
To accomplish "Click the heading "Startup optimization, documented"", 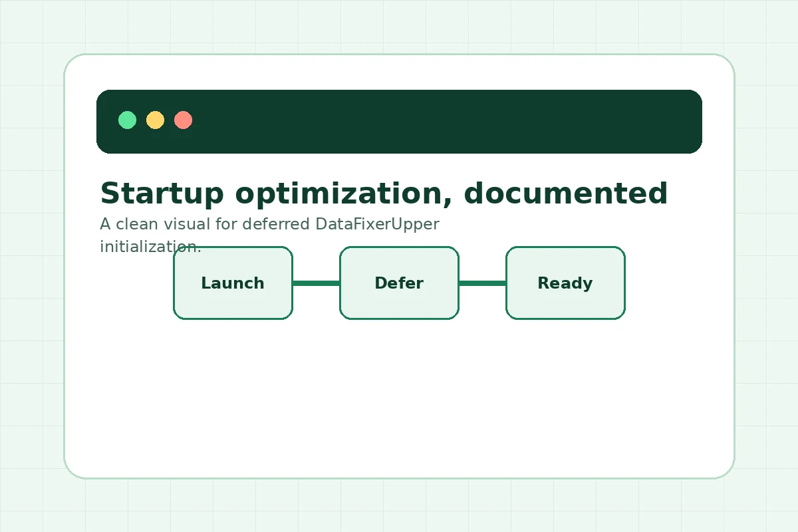I will coord(384,194).
